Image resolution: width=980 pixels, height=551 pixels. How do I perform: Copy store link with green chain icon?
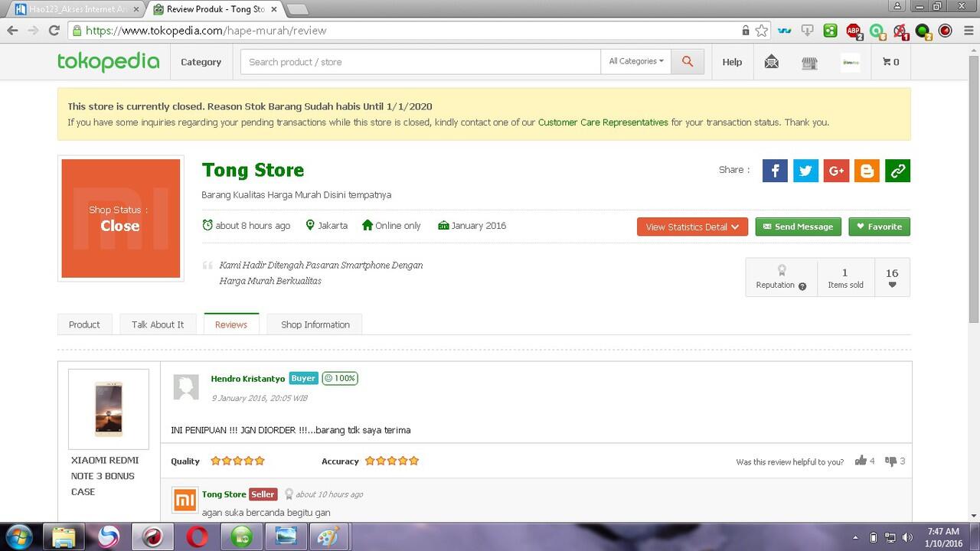point(897,171)
